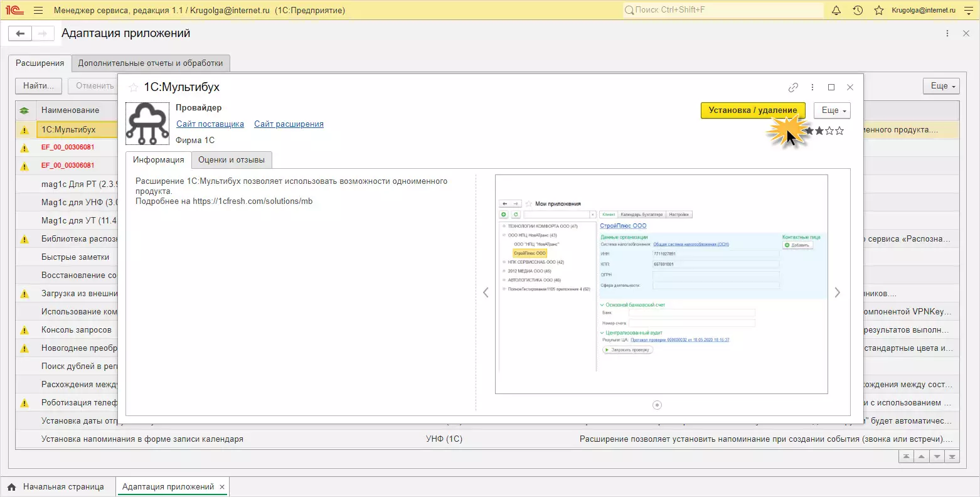Show previous screenshot with left chevron
980x497 pixels.
coord(486,292)
